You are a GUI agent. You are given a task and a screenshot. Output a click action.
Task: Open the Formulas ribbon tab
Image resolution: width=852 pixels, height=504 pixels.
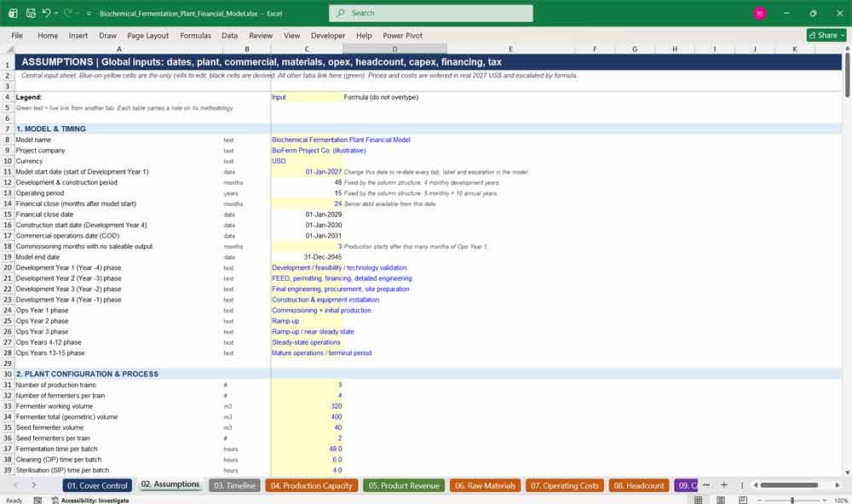(x=196, y=35)
